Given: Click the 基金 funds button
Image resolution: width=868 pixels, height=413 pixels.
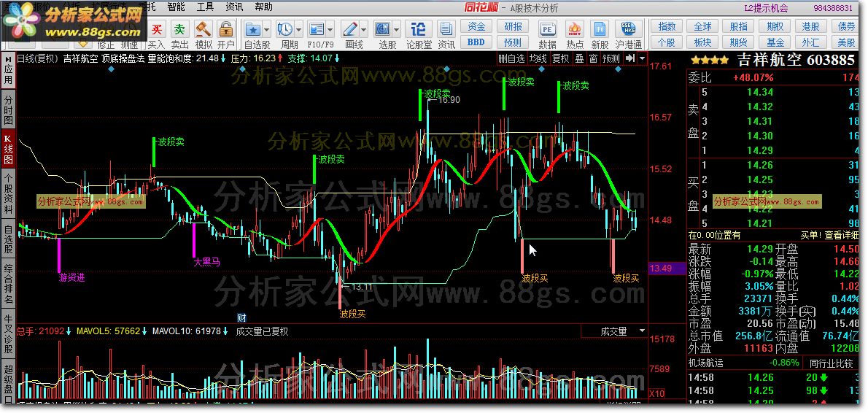Looking at the screenshot, I should (775, 42).
